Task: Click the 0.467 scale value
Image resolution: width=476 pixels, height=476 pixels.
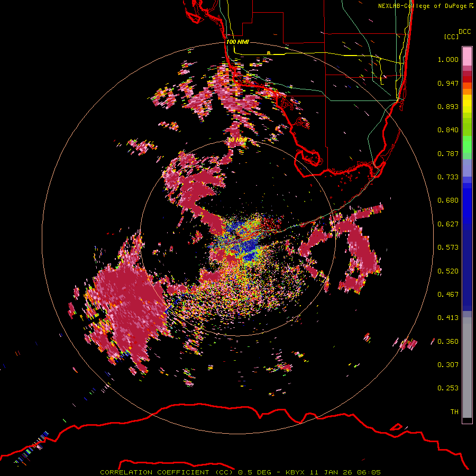Action: click(448, 295)
